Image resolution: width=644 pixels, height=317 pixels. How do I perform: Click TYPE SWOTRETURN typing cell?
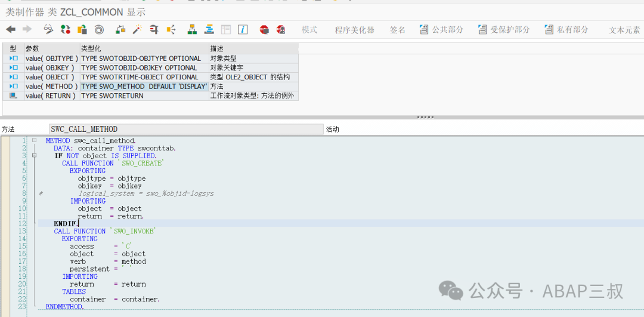tap(144, 96)
